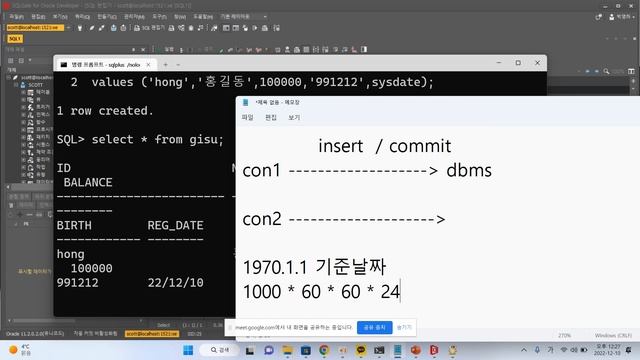Open File Explorer from the taskbar
Image resolution: width=640 pixels, height=360 pixels.
(x=287, y=350)
